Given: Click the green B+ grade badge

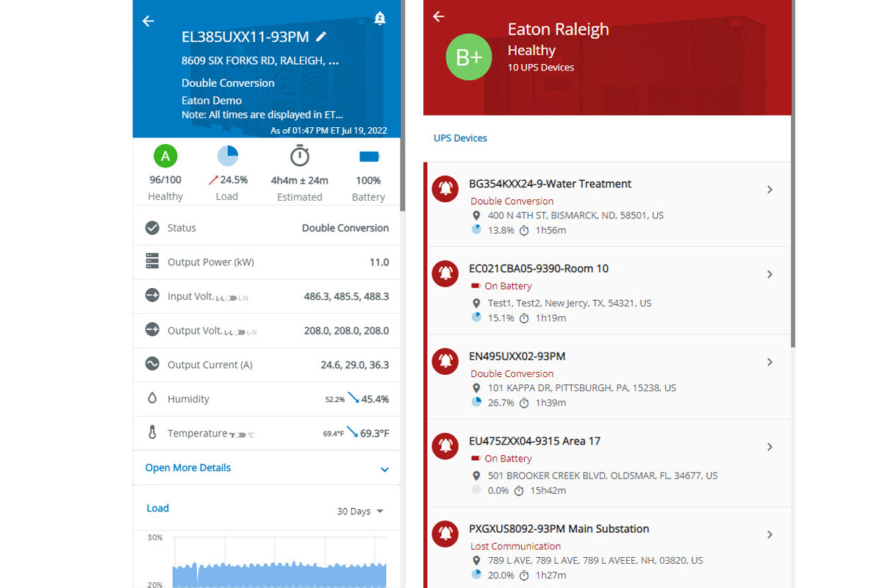Looking at the screenshot, I should 469,57.
